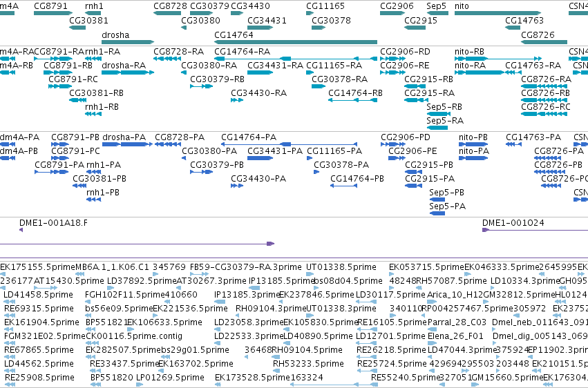Click the CG11165 gene label

click(325, 6)
